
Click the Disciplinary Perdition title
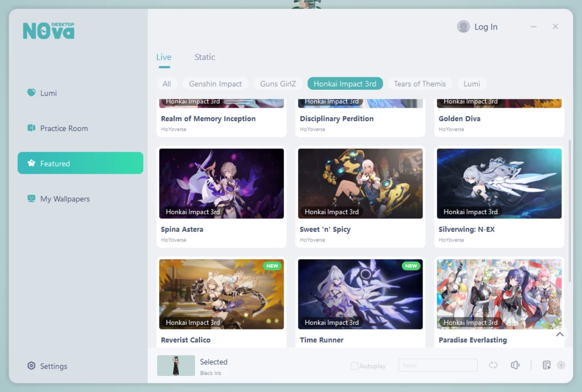point(337,119)
